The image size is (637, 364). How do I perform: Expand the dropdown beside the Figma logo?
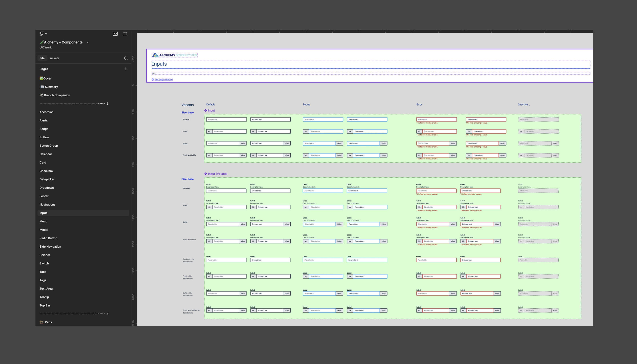(46, 34)
